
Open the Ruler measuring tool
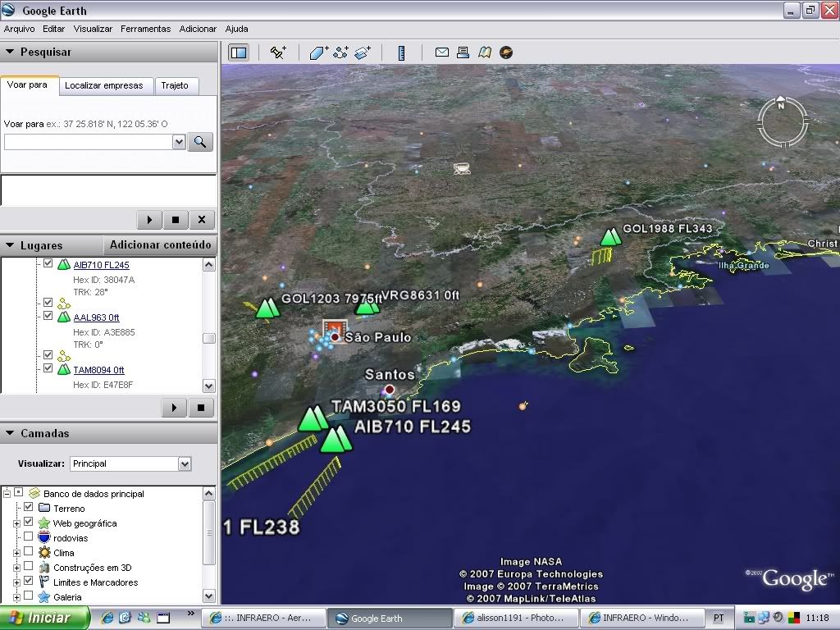click(401, 52)
